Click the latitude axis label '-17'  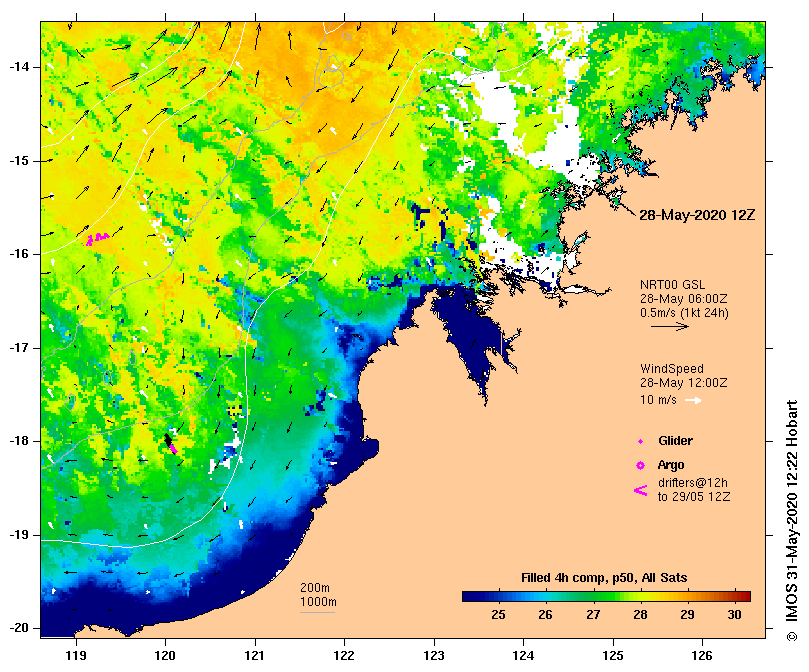point(20,348)
